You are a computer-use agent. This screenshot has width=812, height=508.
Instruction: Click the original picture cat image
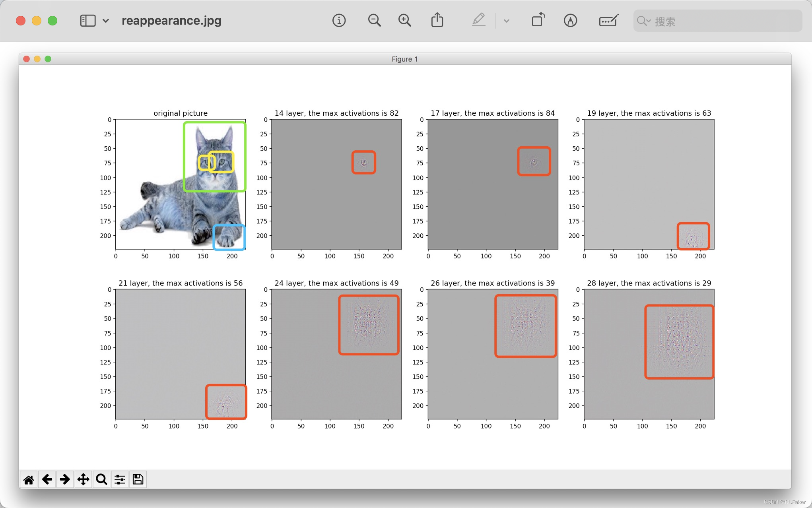(x=181, y=184)
